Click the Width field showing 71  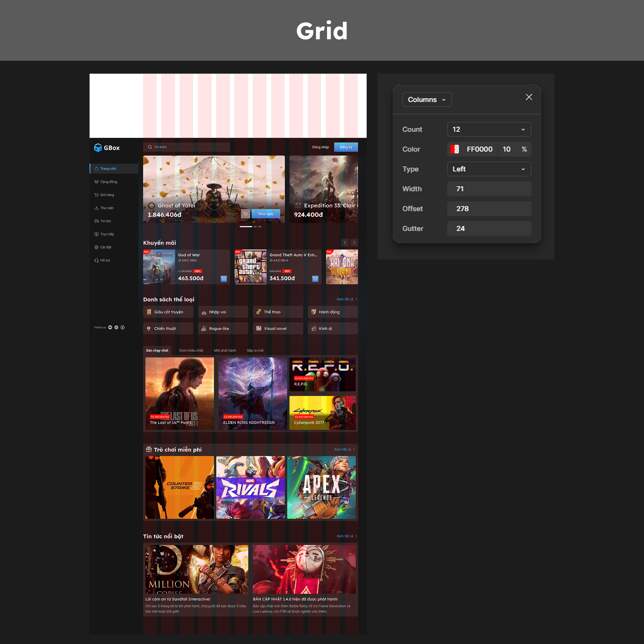(x=489, y=189)
